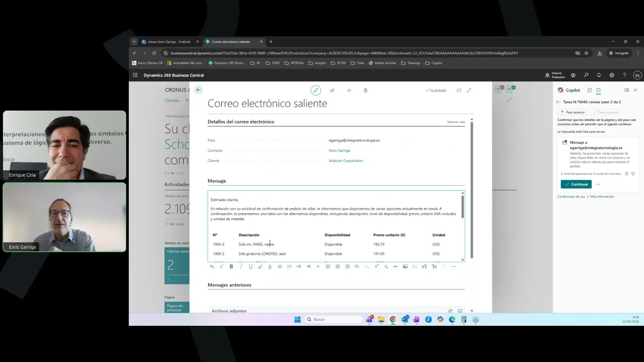The height and width of the screenshot is (362, 644).
Task: Open the Adatum Corporation customer link
Action: [346, 161]
